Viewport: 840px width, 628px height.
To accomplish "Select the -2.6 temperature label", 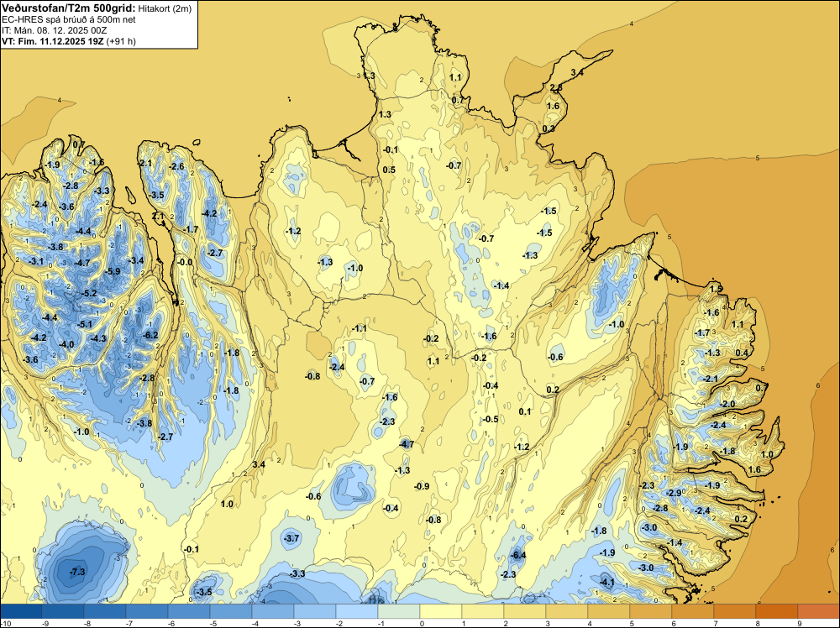I will [176, 166].
